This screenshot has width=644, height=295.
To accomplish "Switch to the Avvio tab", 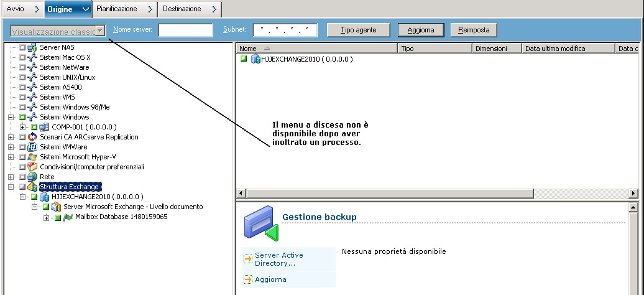I will pos(22,9).
